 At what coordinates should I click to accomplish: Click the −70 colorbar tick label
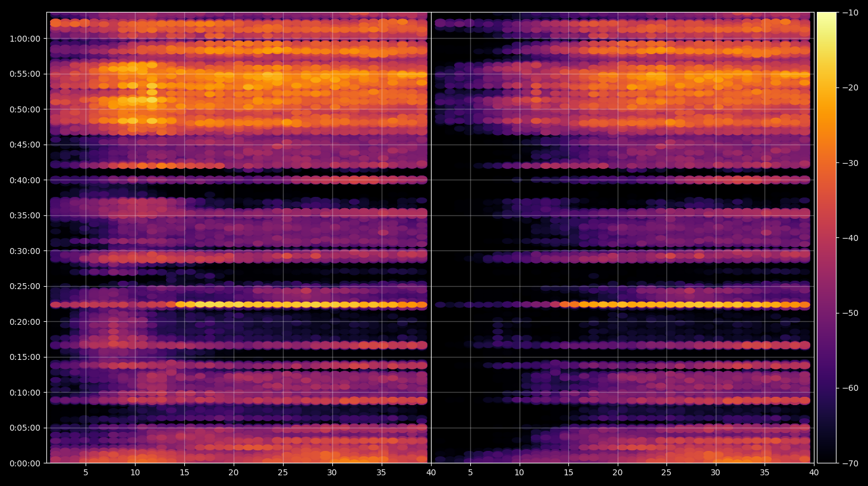pyautogui.click(x=850, y=463)
